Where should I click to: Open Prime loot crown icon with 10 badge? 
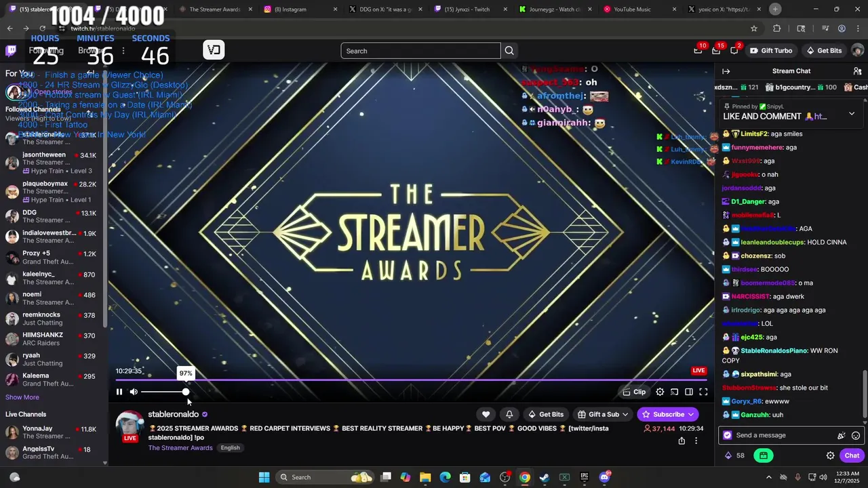tap(698, 51)
